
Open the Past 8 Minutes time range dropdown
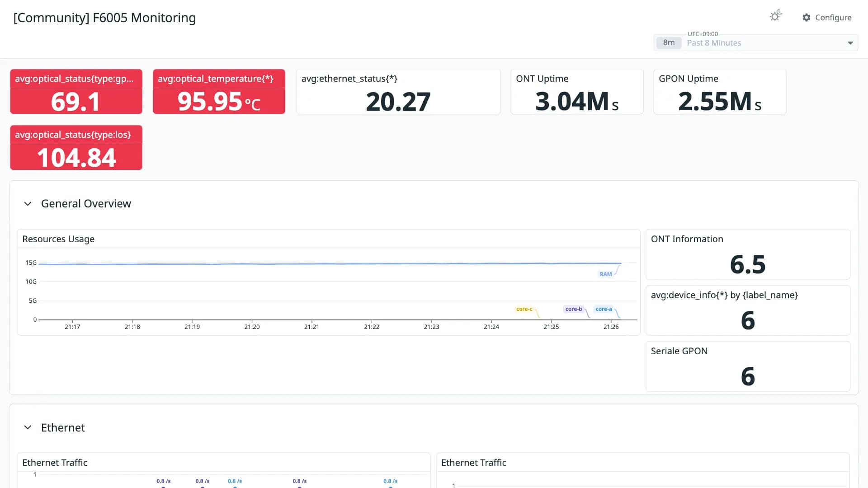click(x=756, y=43)
